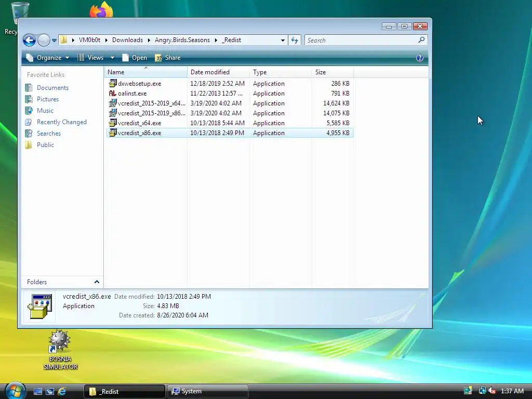The height and width of the screenshot is (399, 532).
Task: Click Show Desktop quick launch icon
Action: click(x=38, y=391)
